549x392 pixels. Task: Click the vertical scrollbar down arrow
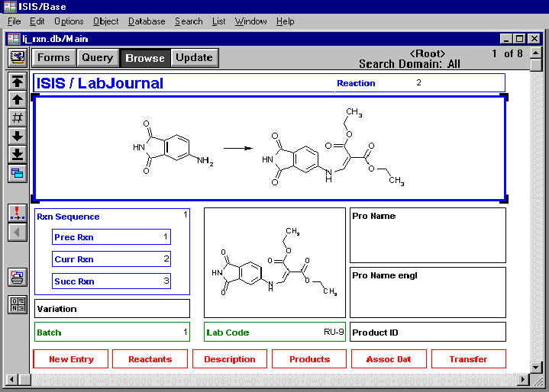[536, 365]
